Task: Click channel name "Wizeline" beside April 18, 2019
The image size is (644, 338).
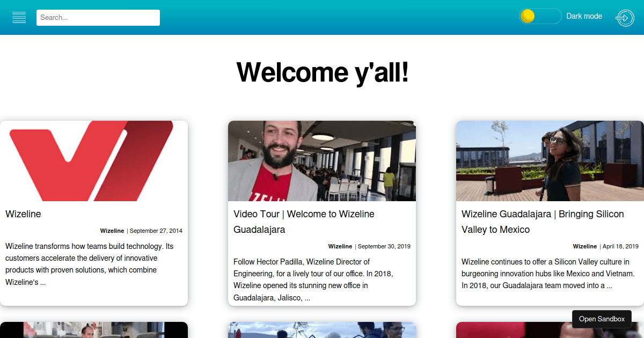Action: tap(585, 247)
